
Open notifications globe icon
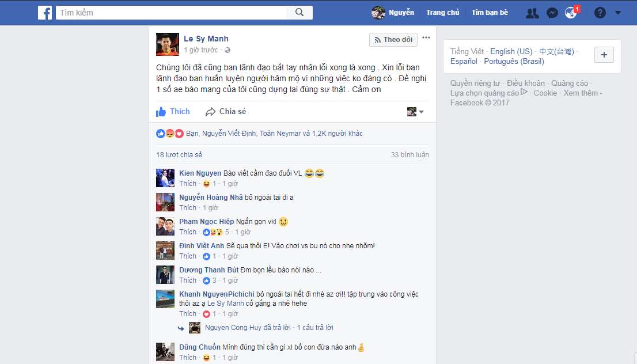click(x=571, y=13)
